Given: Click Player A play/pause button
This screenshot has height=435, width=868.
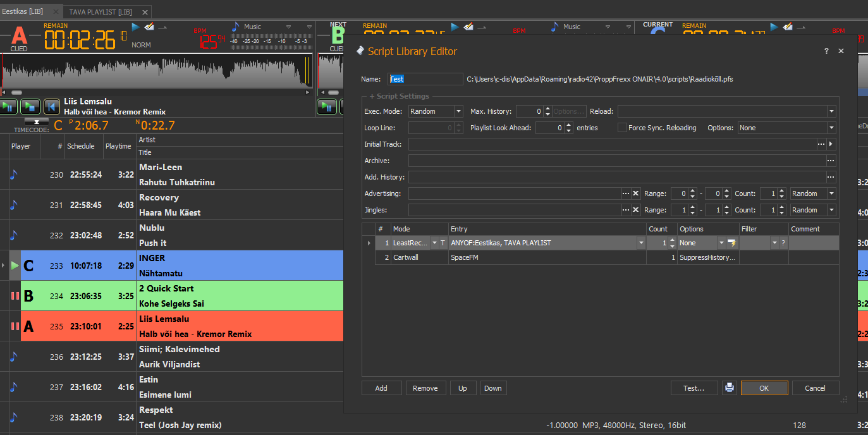Looking at the screenshot, I should pyautogui.click(x=9, y=106).
